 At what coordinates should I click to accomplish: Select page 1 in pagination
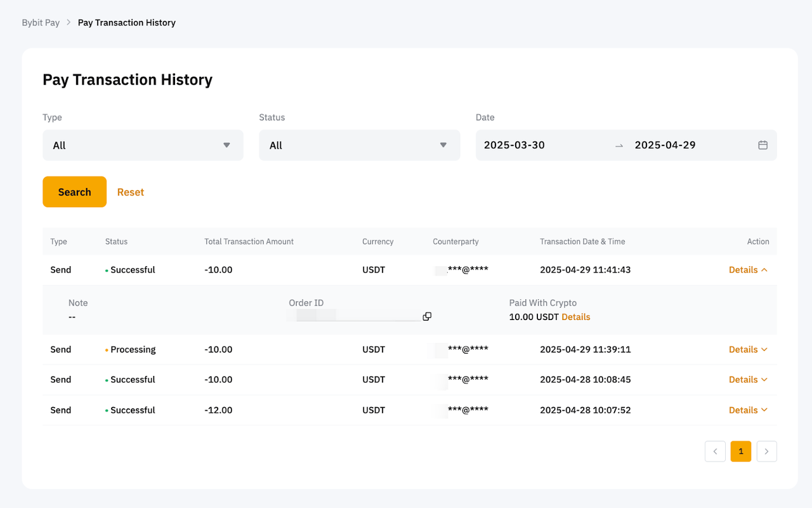[740, 451]
